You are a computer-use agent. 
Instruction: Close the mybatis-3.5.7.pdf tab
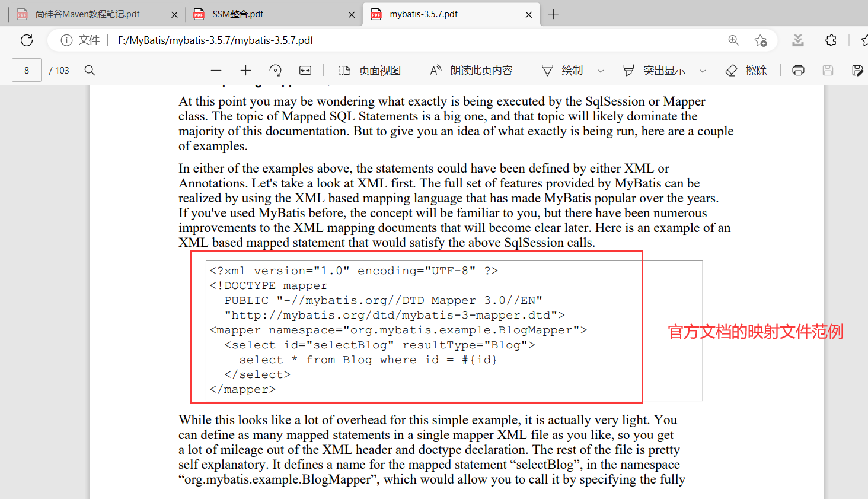point(529,15)
